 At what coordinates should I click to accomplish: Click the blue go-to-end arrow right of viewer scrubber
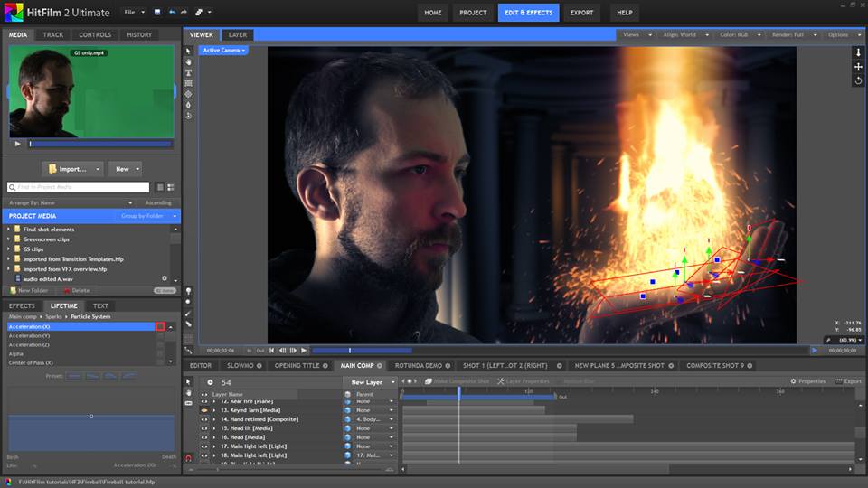815,351
